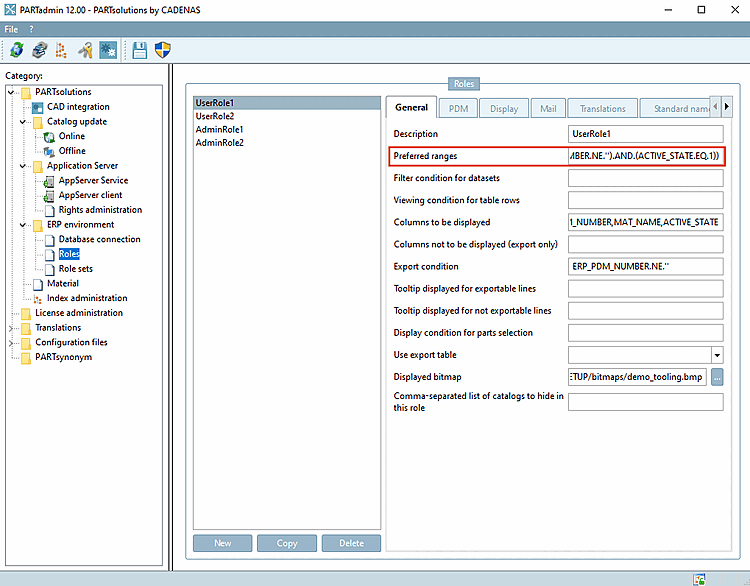Select Role sets in the tree
Image resolution: width=750 pixels, height=586 pixels.
point(76,269)
